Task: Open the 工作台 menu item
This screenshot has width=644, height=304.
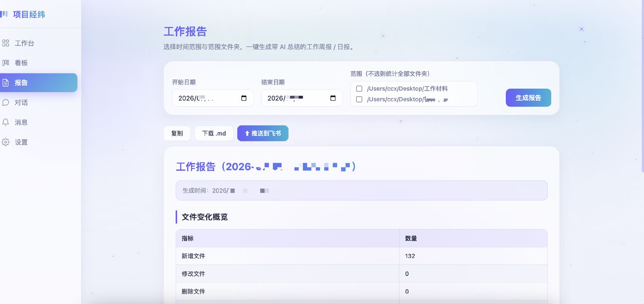Action: coord(39,43)
